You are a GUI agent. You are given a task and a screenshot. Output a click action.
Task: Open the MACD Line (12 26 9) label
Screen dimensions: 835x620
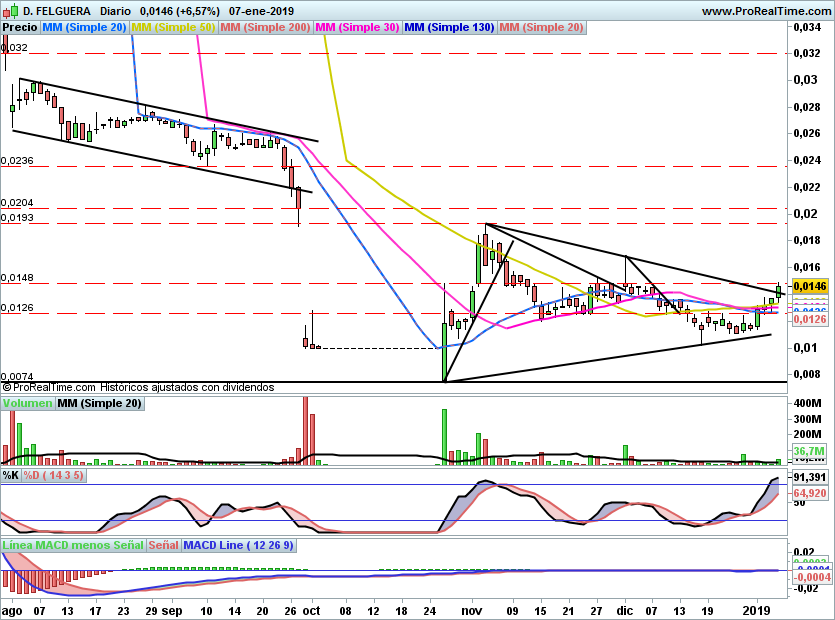point(239,545)
